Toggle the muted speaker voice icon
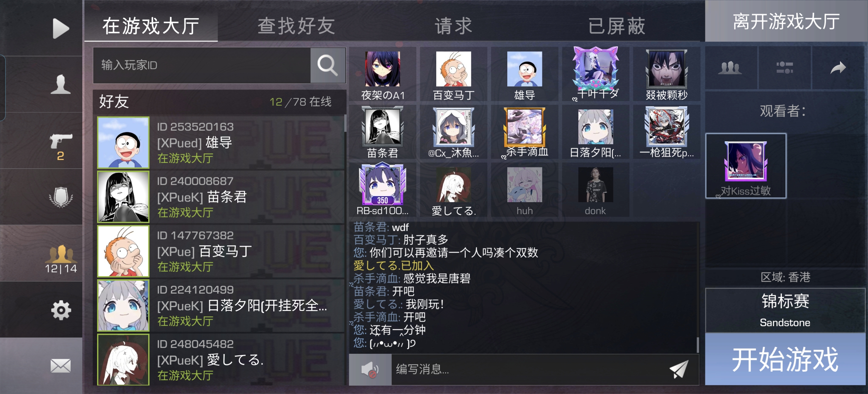Image resolution: width=868 pixels, height=394 pixels. (370, 370)
